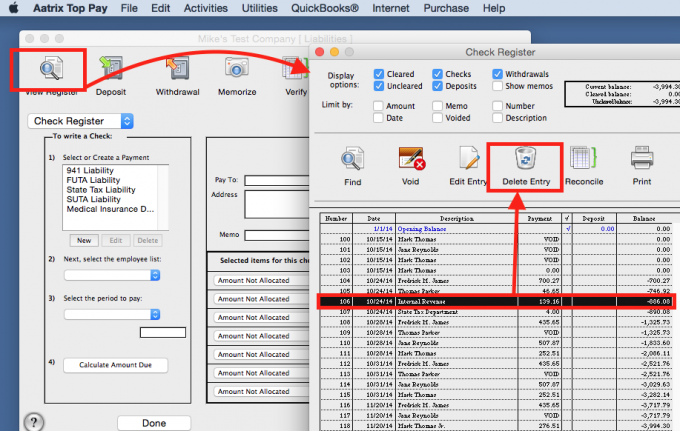The width and height of the screenshot is (680, 431).
Task: Click the Deposit toolbar icon
Action: point(110,69)
